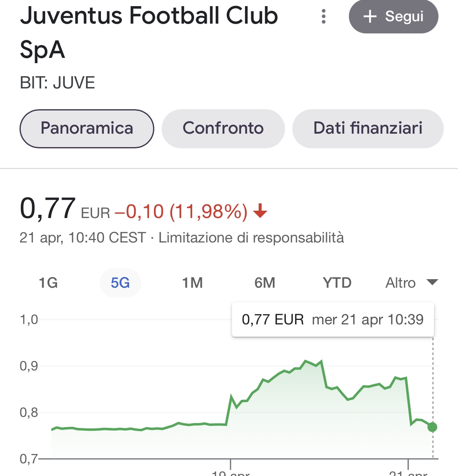Click the 1,0 y-axis label
The height and width of the screenshot is (476, 458).
[x=29, y=320]
